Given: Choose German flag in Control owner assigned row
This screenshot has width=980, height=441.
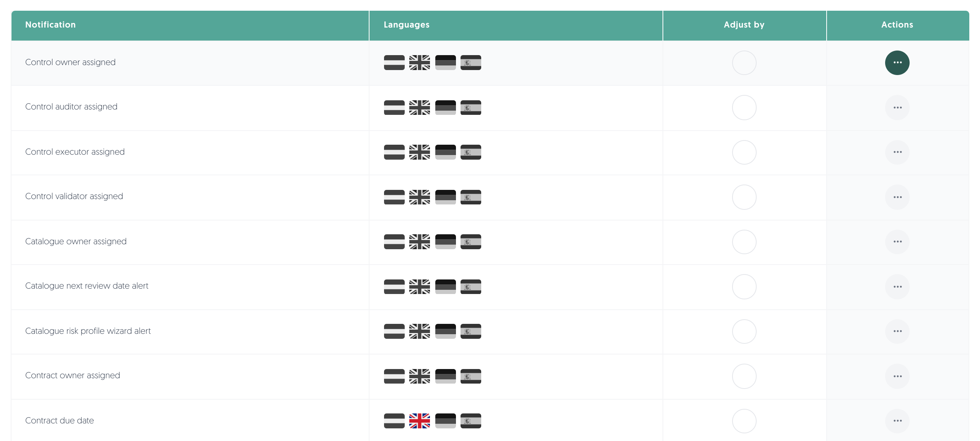Looking at the screenshot, I should tap(445, 62).
